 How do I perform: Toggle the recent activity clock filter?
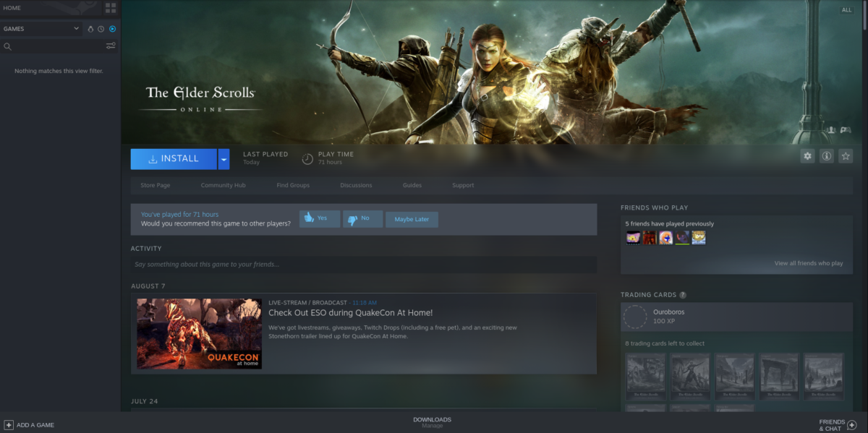coord(101,29)
